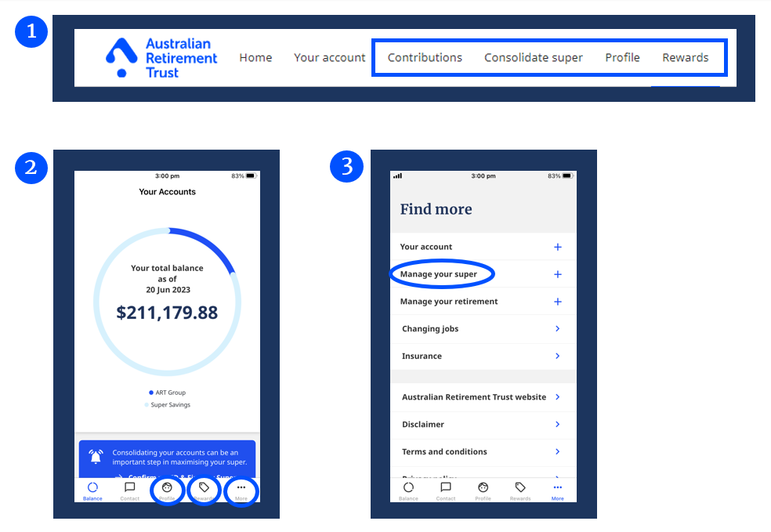
Task: Tap the Your account row label in Find more
Action: (x=425, y=247)
